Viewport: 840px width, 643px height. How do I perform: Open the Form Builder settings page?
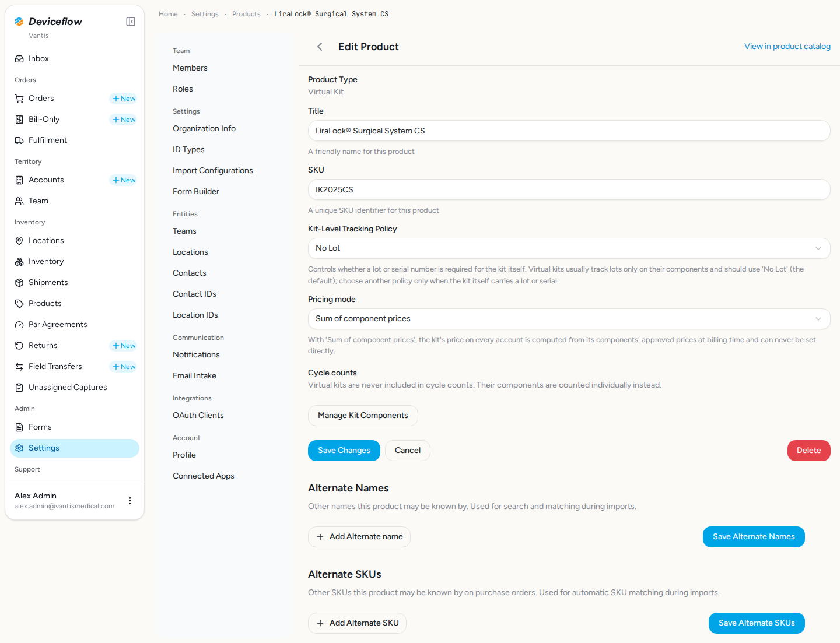point(196,192)
